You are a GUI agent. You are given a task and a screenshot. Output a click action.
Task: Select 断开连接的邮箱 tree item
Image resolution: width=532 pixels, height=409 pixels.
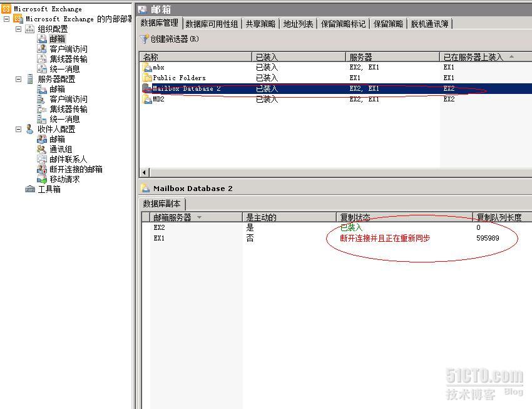[x=76, y=169]
